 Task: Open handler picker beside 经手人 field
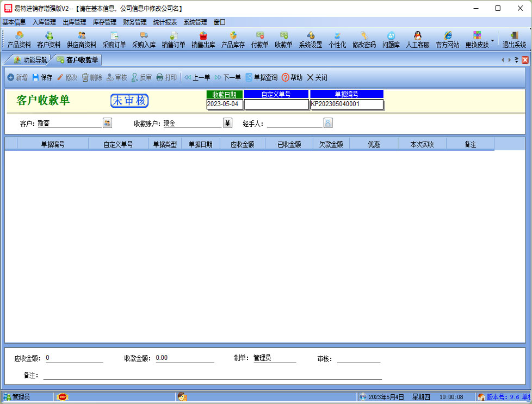pos(328,123)
